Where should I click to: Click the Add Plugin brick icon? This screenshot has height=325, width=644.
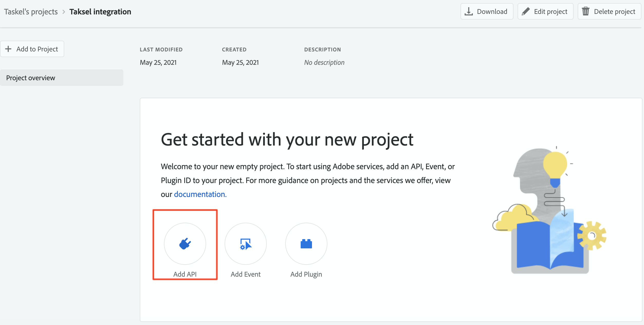point(306,244)
